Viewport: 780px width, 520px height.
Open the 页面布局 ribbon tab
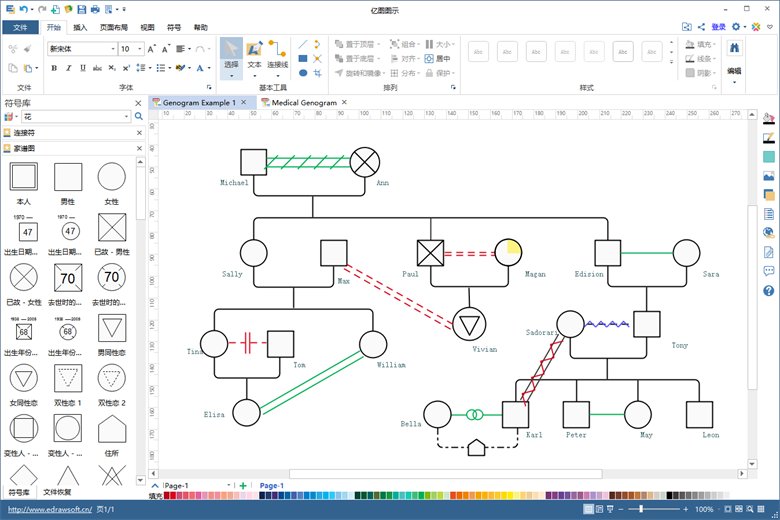[114, 27]
